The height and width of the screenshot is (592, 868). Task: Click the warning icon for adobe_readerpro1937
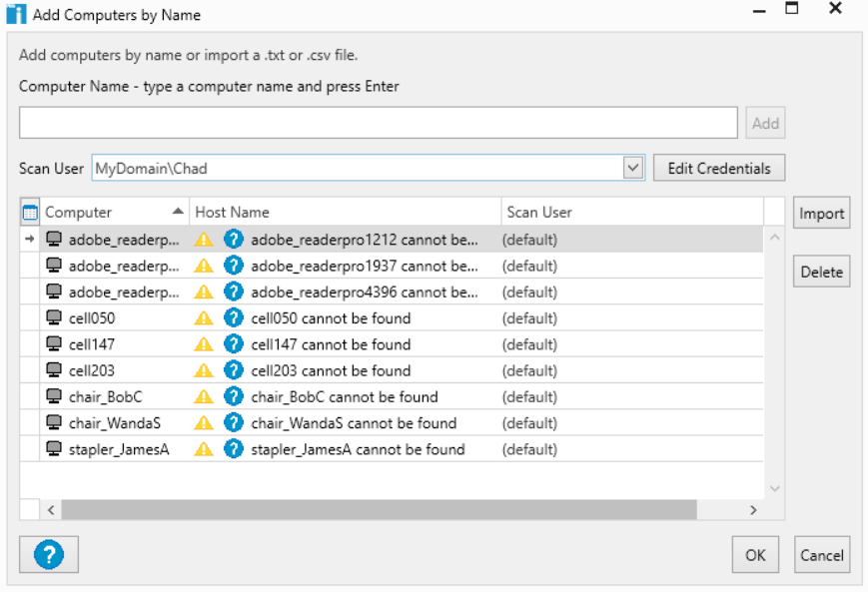(x=204, y=266)
